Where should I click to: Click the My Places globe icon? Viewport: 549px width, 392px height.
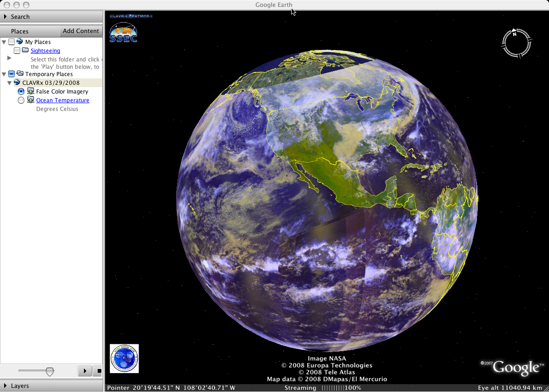point(20,42)
